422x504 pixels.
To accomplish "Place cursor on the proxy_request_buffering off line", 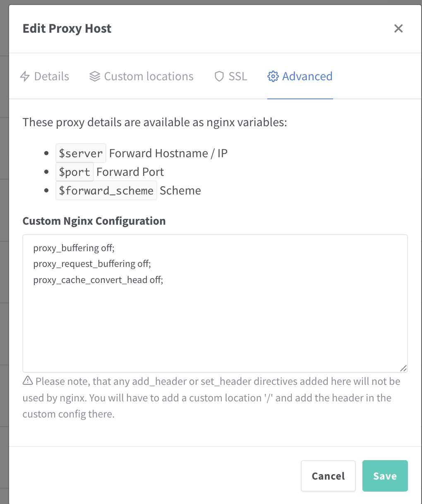I will (92, 264).
